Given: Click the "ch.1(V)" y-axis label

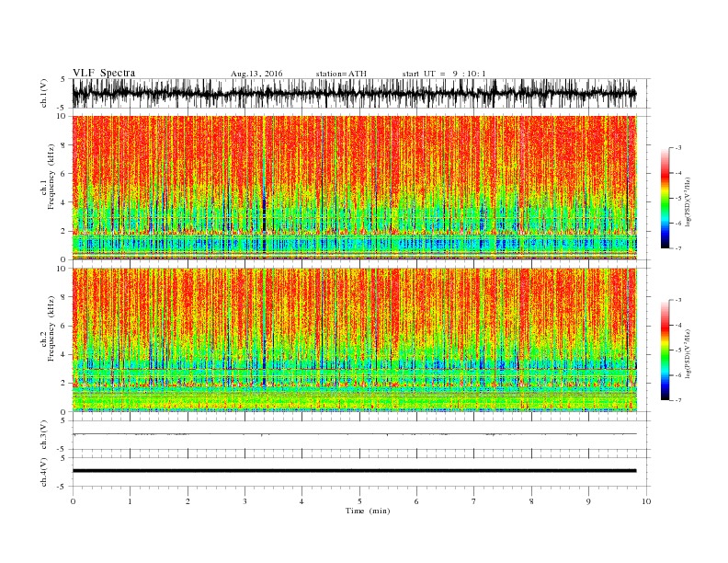Looking at the screenshot, I should point(44,93).
